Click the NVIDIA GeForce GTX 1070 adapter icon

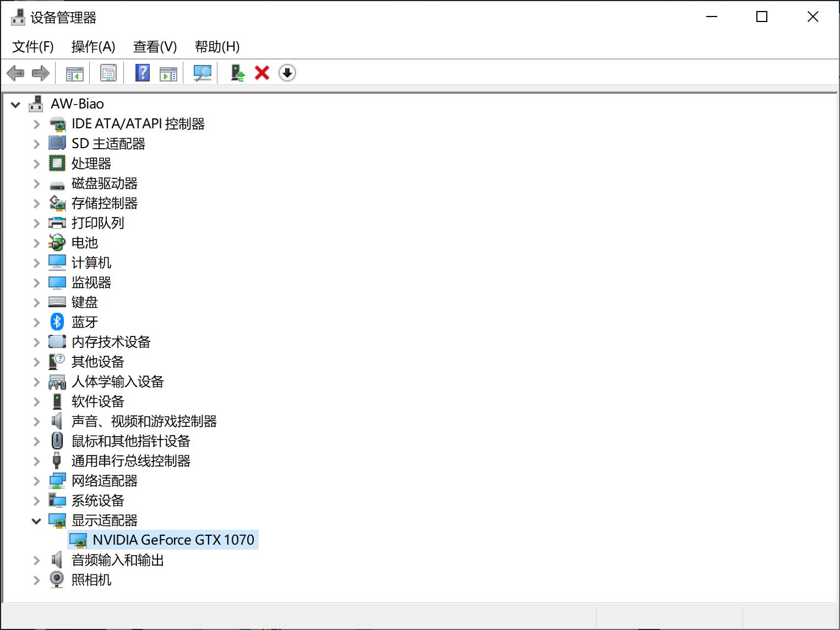pos(78,540)
